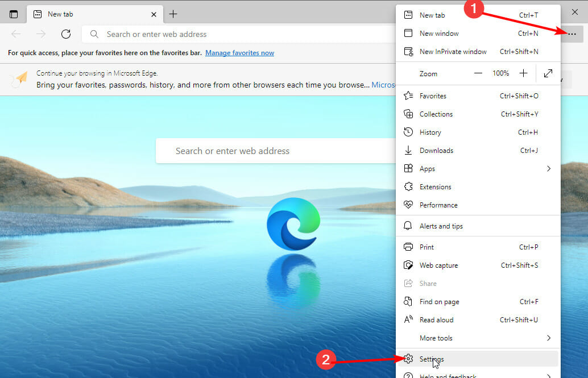Open Alerts and tips
The height and width of the screenshot is (378, 588).
478,226
